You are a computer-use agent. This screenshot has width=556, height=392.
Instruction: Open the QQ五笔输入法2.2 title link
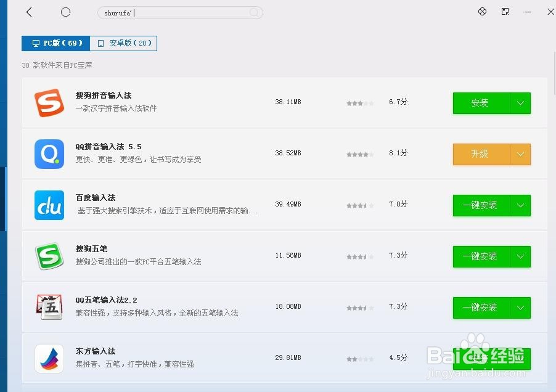click(106, 300)
